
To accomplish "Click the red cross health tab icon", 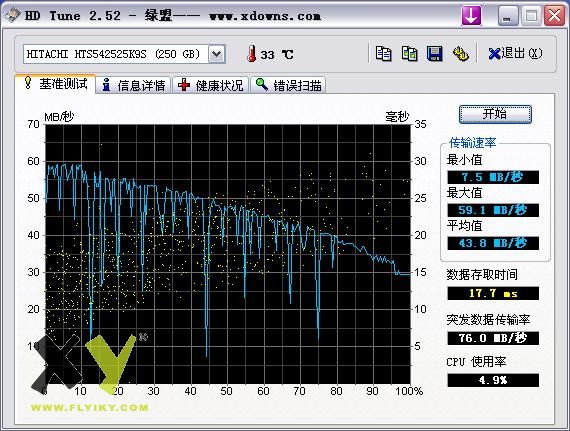I will (x=184, y=85).
